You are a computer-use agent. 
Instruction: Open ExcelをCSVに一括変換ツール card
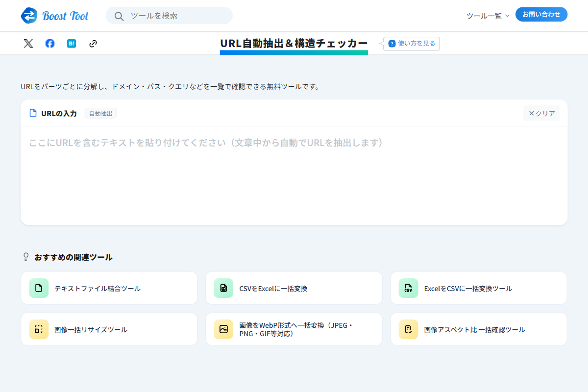pyautogui.click(x=479, y=288)
